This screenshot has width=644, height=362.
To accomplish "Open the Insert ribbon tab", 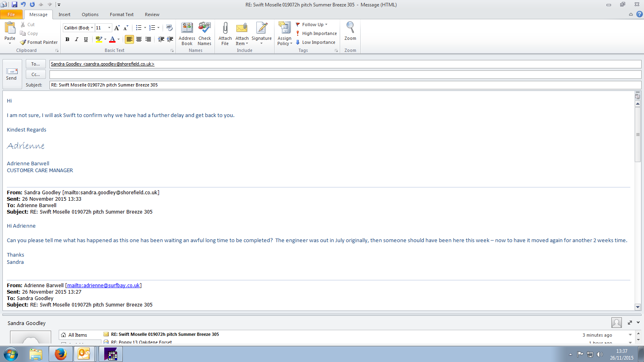I will tap(64, 14).
